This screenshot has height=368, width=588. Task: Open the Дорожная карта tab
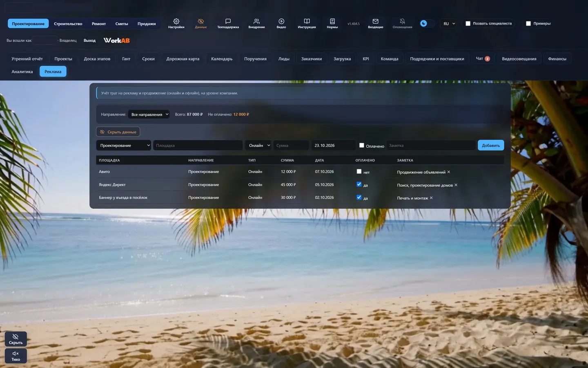pyautogui.click(x=183, y=59)
